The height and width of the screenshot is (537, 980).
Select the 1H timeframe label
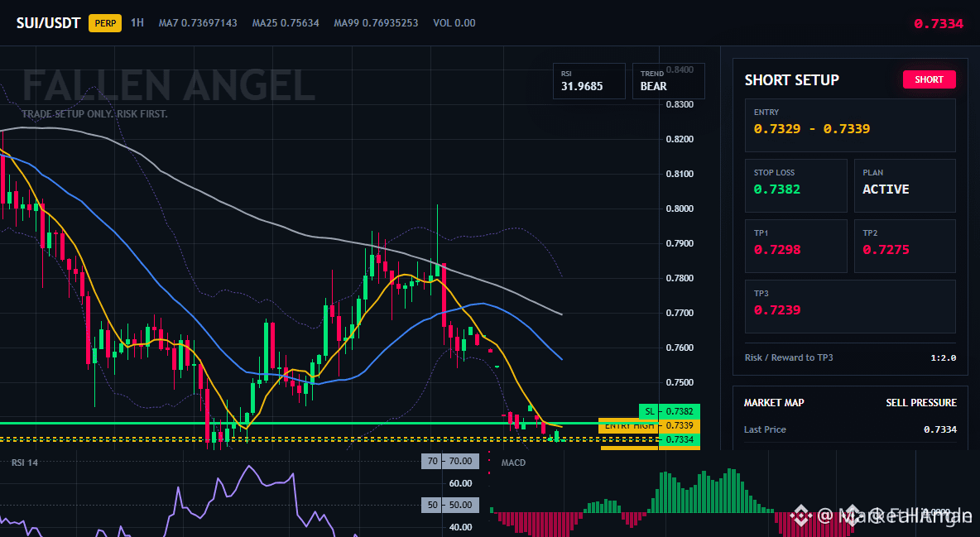(137, 22)
